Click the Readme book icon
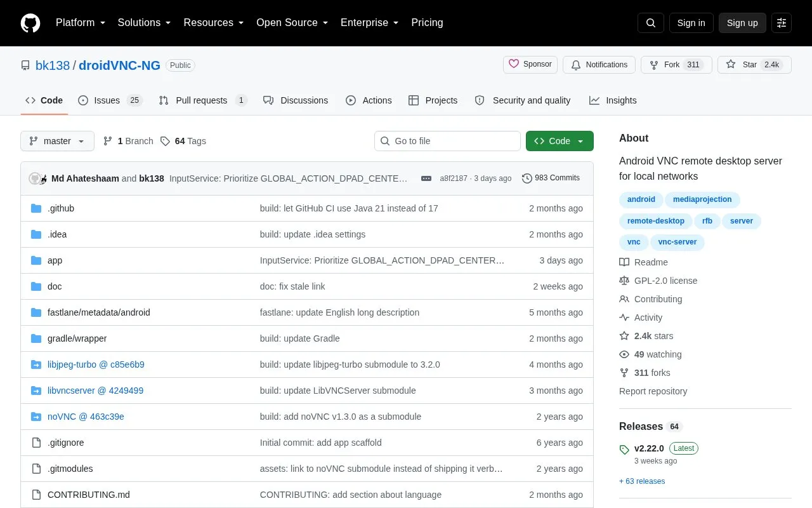The image size is (812, 508). 624,262
